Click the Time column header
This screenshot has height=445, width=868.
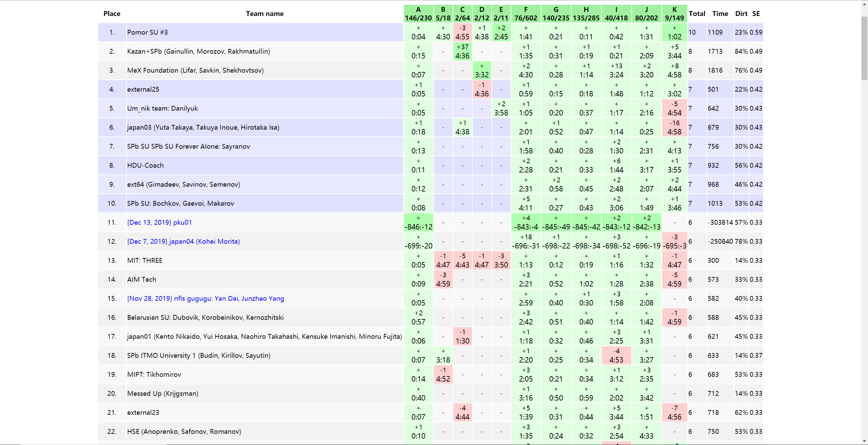[720, 14]
